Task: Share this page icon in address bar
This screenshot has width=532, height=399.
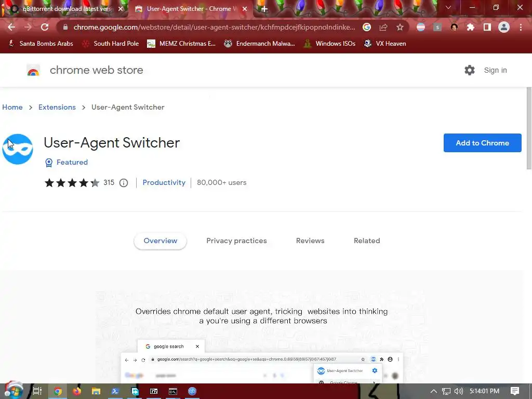Action: tap(383, 27)
